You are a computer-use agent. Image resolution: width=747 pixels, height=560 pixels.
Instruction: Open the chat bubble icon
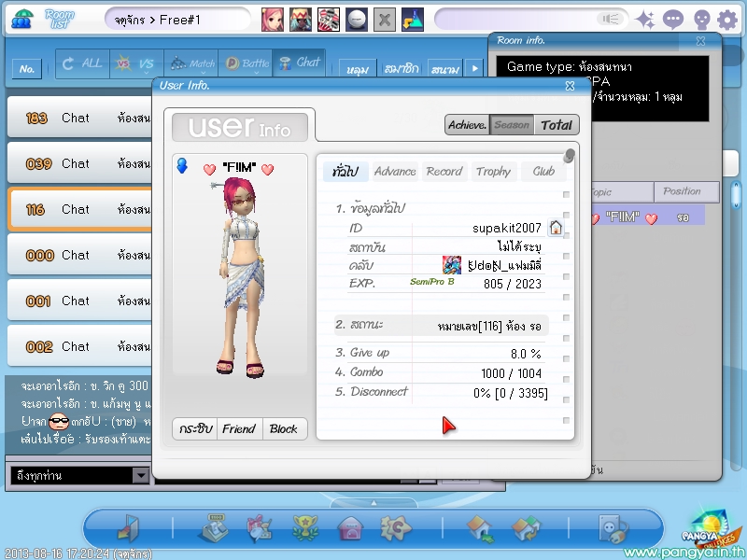tap(673, 20)
